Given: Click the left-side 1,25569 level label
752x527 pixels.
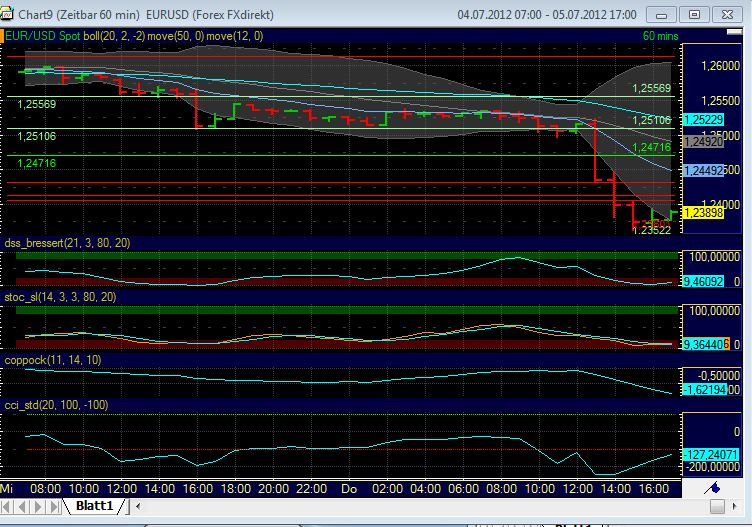Looking at the screenshot, I should 37,104.
